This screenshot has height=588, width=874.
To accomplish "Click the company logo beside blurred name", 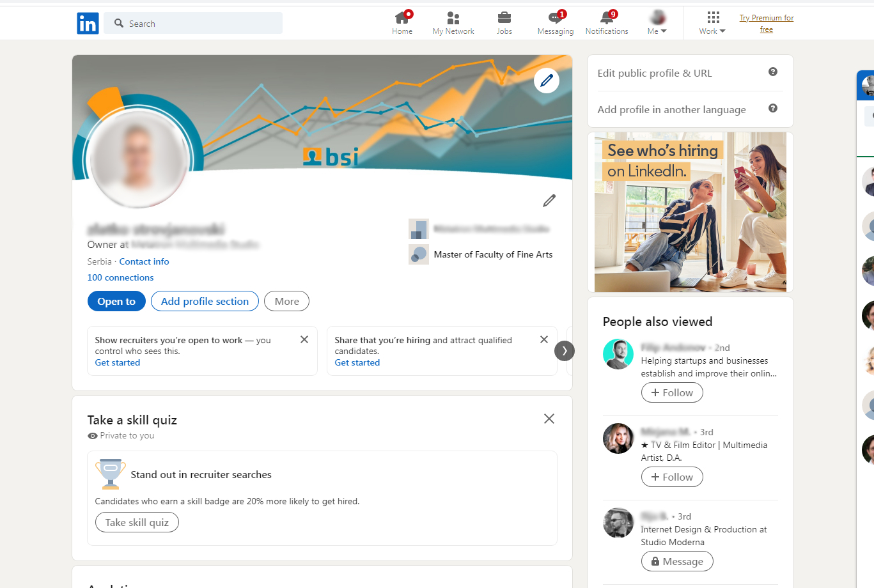I will tap(419, 229).
